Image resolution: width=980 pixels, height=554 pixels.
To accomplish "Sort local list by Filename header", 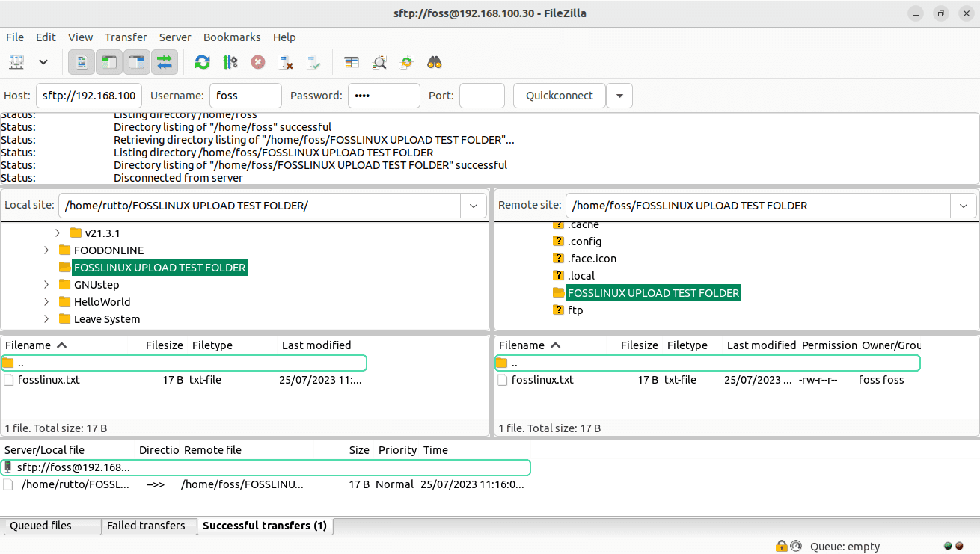I will click(36, 345).
